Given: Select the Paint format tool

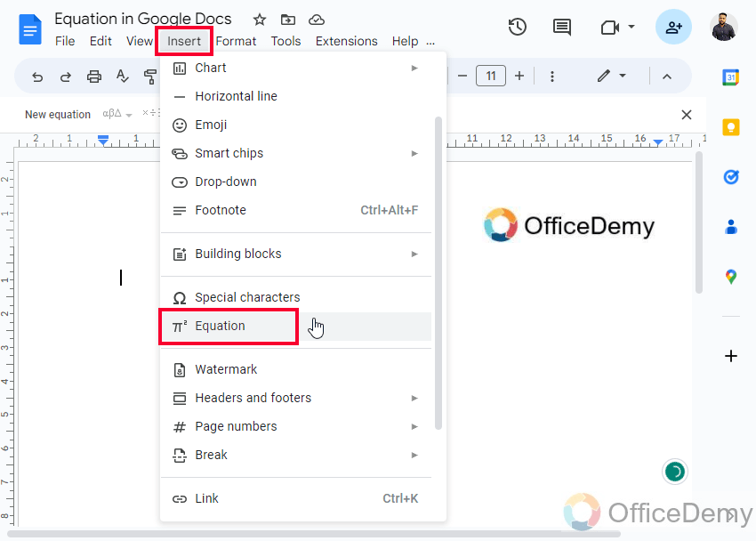Looking at the screenshot, I should [x=151, y=77].
